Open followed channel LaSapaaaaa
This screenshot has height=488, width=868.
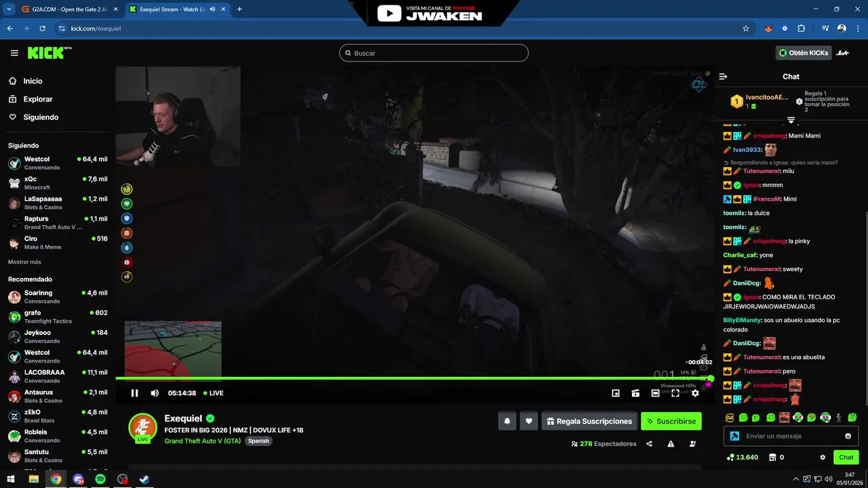tap(58, 203)
